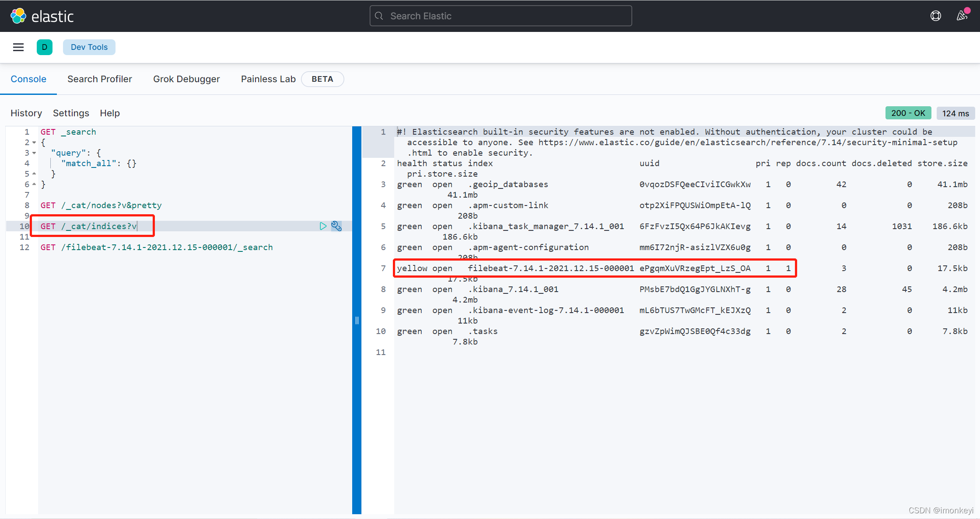Click the uuid ePgqmXuVRzegEpt_LzS_OA
Screen dimensions: 980x519
click(x=695, y=268)
